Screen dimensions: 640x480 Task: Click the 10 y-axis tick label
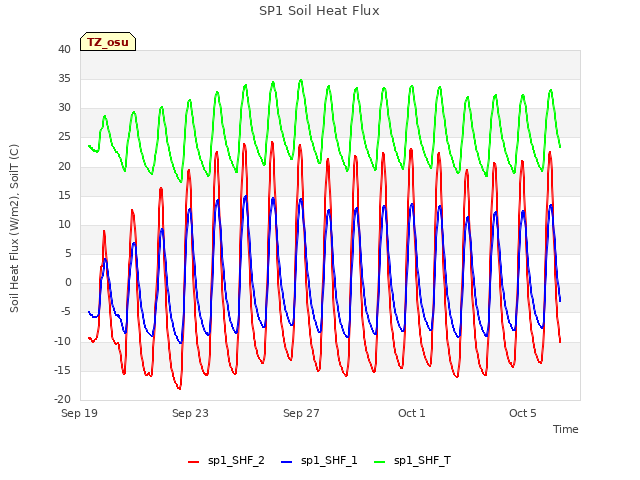[x=64, y=224]
